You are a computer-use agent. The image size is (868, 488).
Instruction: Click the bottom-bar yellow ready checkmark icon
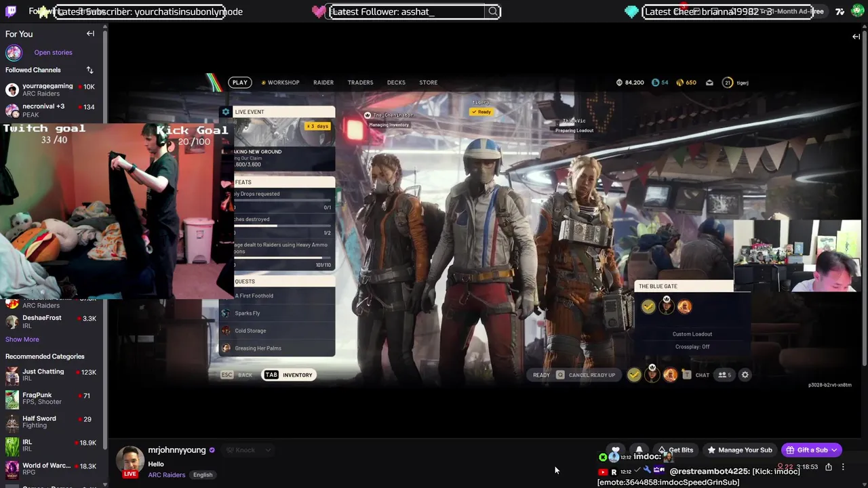(x=634, y=375)
